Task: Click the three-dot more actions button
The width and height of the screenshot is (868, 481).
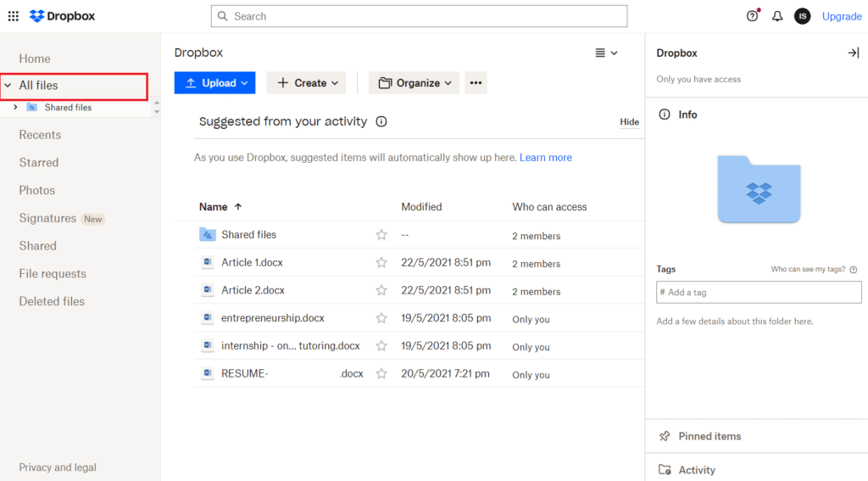Action: 476,82
